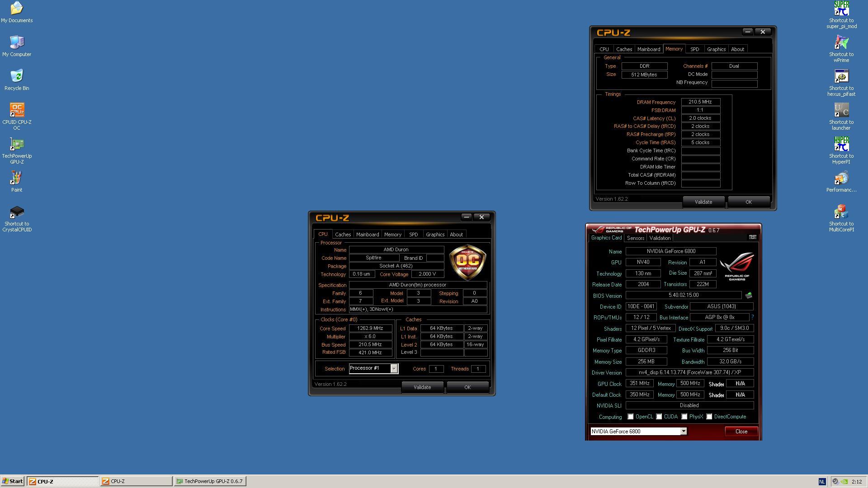Click the first system tray icon after NL
Screen dimensions: 868x488
point(835,482)
